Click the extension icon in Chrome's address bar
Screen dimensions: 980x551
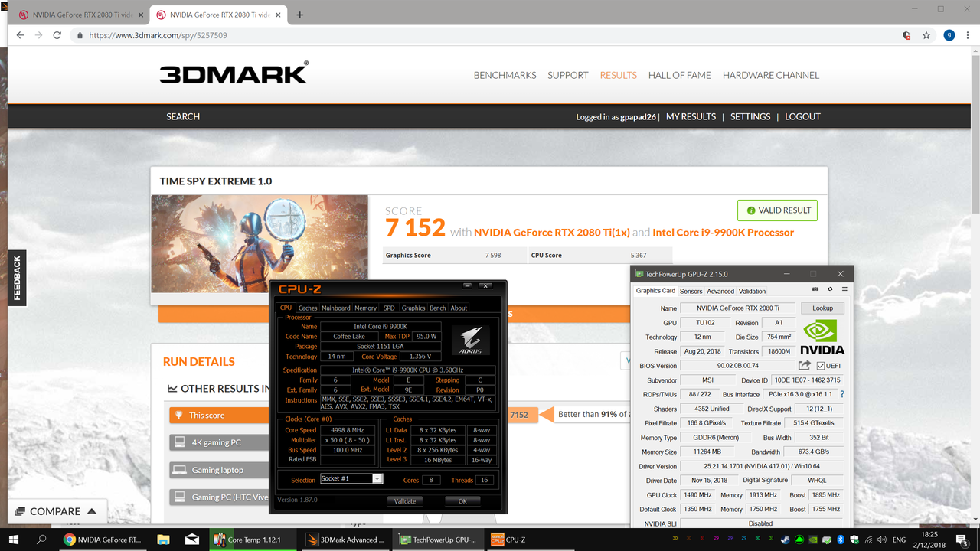point(906,35)
